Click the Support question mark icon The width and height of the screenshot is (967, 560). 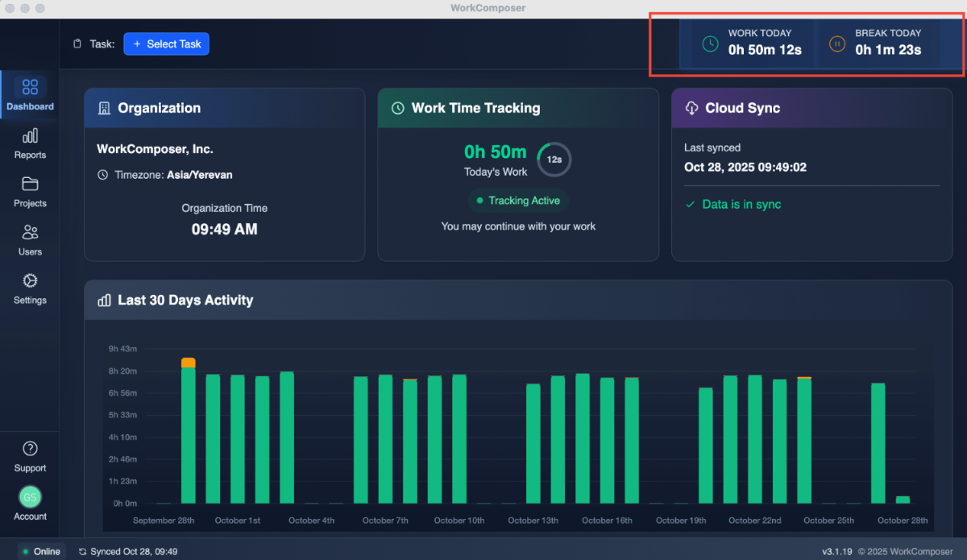coord(30,448)
